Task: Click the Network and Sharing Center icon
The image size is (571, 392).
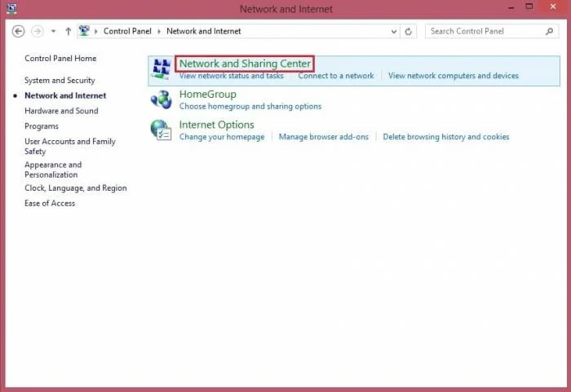Action: pyautogui.click(x=162, y=68)
